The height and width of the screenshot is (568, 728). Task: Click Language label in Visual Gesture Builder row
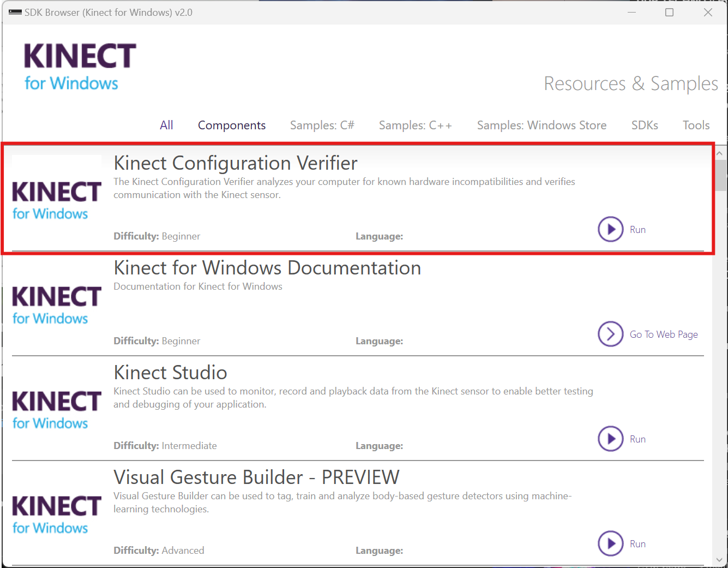pos(380,551)
